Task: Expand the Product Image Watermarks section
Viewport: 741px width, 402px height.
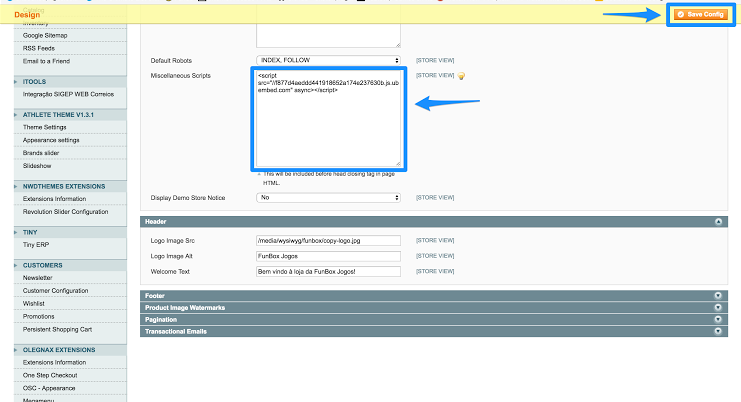Action: (x=717, y=307)
